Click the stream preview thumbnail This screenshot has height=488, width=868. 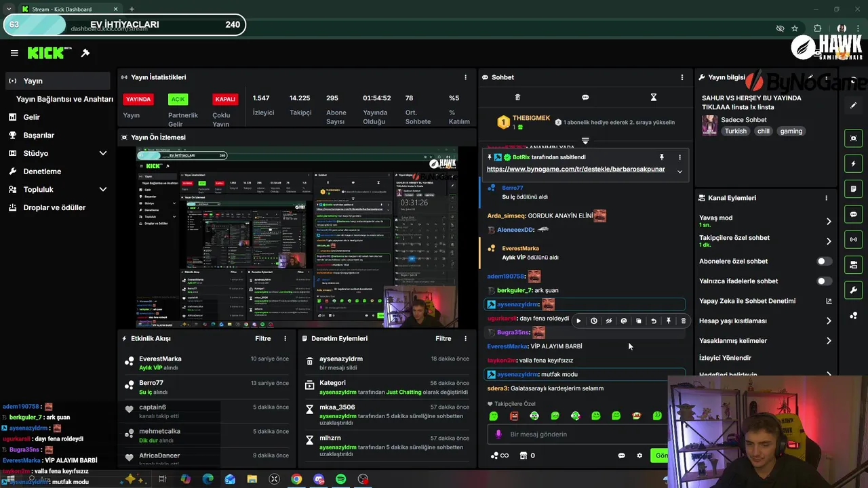pyautogui.click(x=297, y=237)
